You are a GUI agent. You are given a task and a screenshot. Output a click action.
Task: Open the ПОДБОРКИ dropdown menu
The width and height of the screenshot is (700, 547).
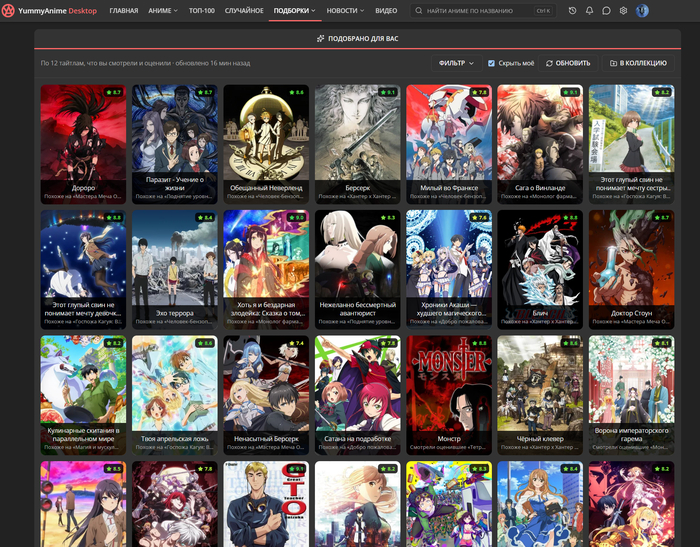294,11
